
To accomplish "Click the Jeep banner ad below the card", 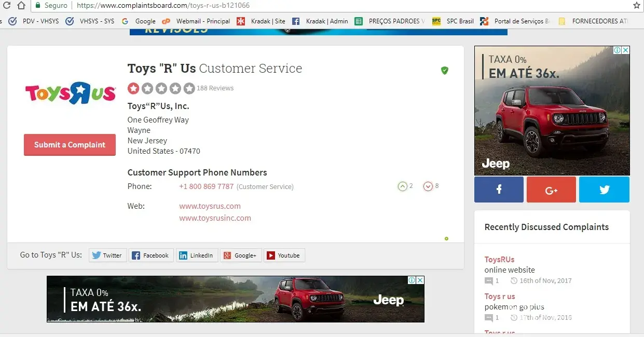I will pos(236,299).
